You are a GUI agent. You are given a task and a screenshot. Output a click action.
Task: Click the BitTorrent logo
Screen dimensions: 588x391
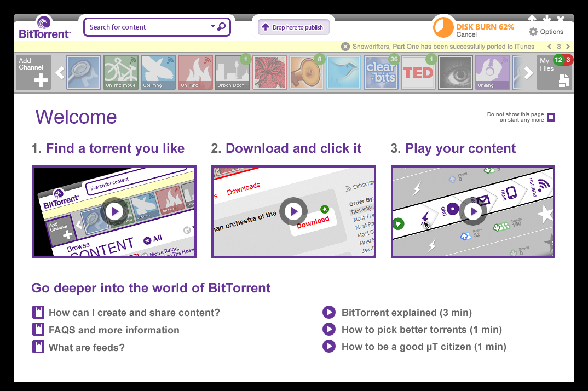44,27
